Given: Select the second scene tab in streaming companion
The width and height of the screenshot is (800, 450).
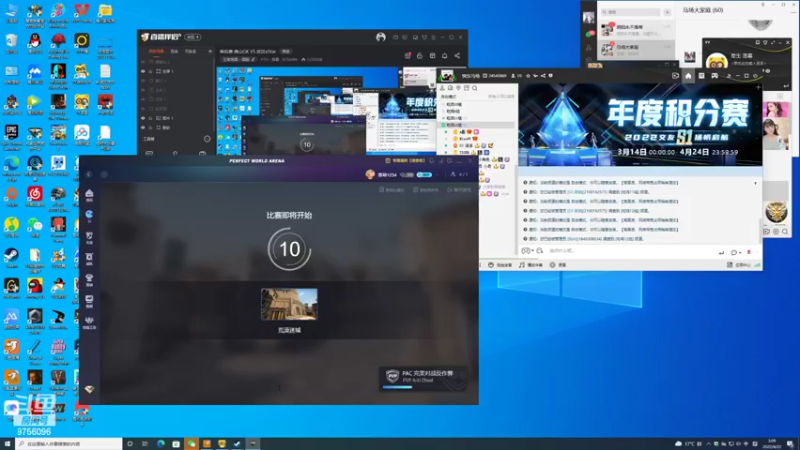Looking at the screenshot, I should pos(174,51).
